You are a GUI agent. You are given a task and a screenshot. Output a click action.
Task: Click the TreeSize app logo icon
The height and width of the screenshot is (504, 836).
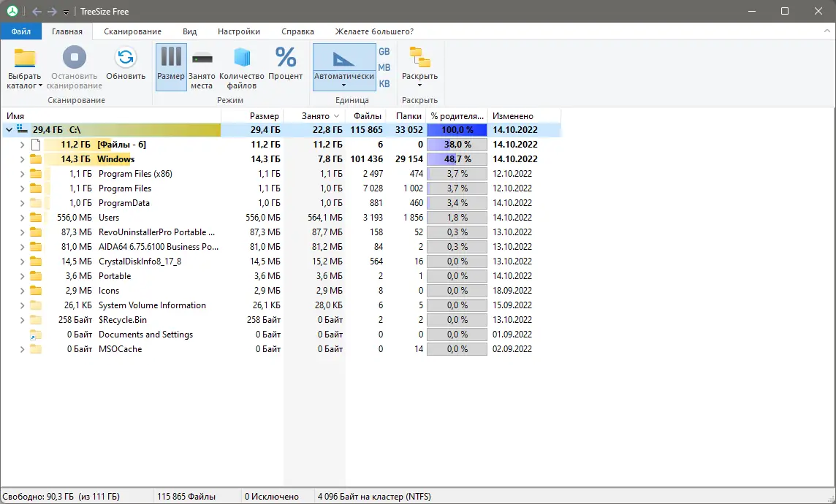tap(12, 11)
